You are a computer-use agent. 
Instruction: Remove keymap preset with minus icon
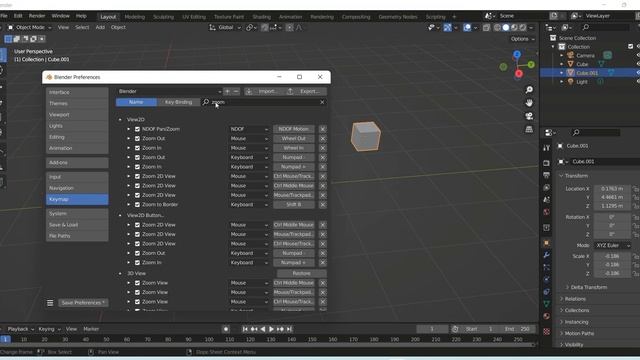pos(236,91)
